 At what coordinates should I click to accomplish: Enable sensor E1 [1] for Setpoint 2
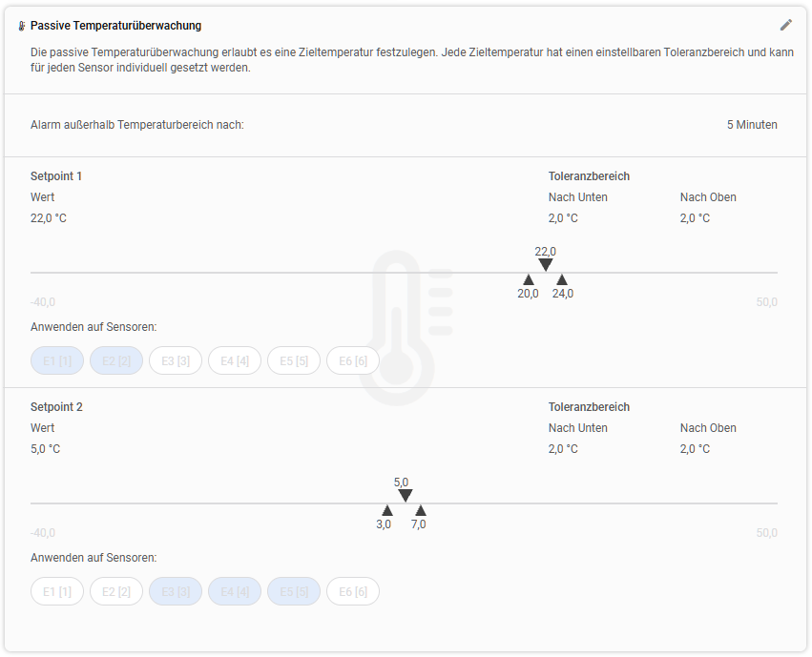(57, 591)
